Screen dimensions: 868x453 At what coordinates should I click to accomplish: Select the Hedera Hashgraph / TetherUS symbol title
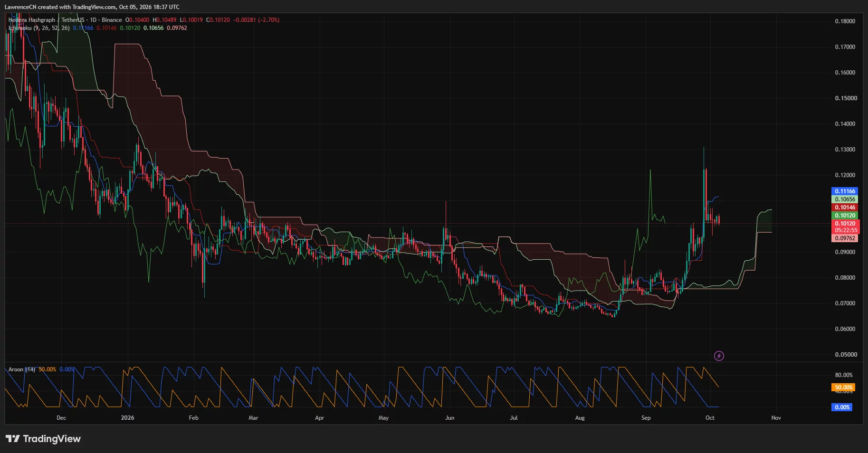click(46, 20)
